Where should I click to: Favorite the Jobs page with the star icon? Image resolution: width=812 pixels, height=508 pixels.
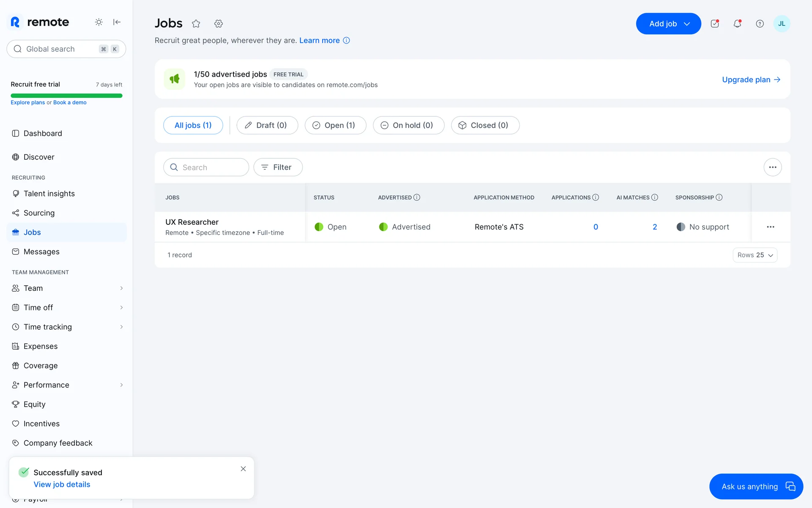[x=196, y=24]
